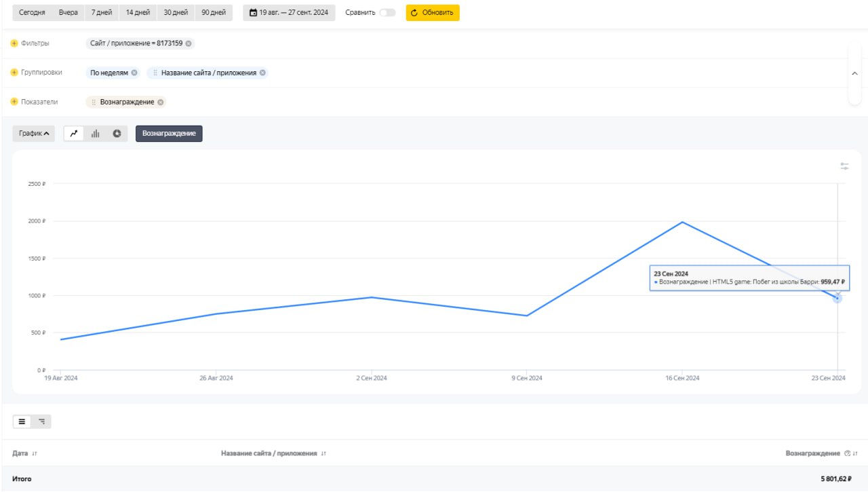868x492 pixels.
Task: Click plus icon next to Показатели
Action: tap(14, 102)
